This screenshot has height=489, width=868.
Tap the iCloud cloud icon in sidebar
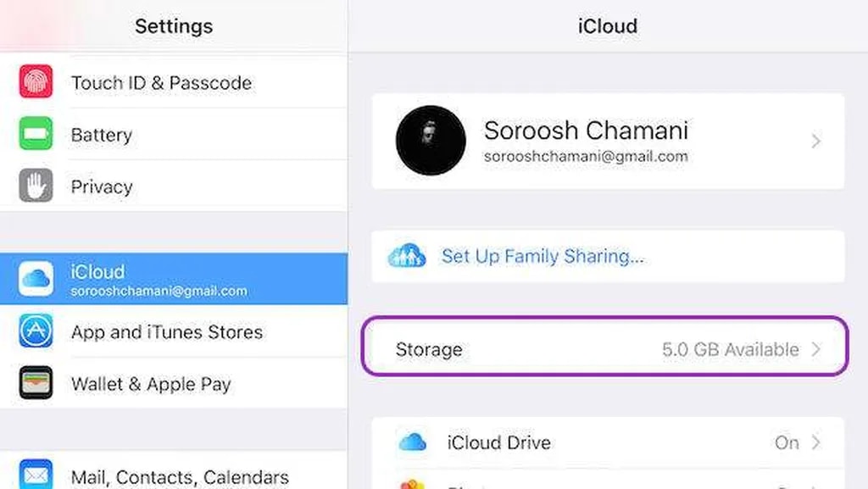point(36,279)
